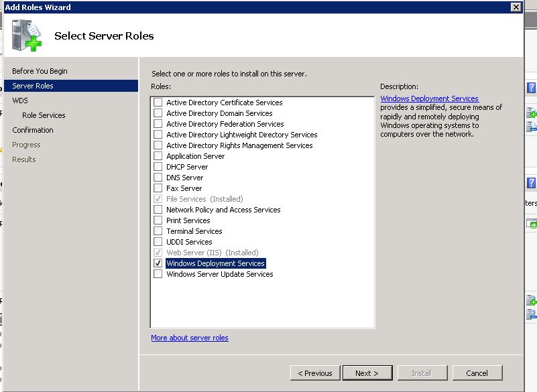Click 'Select one or more roles to install' instruction text
This screenshot has height=392, width=537.
[229, 74]
